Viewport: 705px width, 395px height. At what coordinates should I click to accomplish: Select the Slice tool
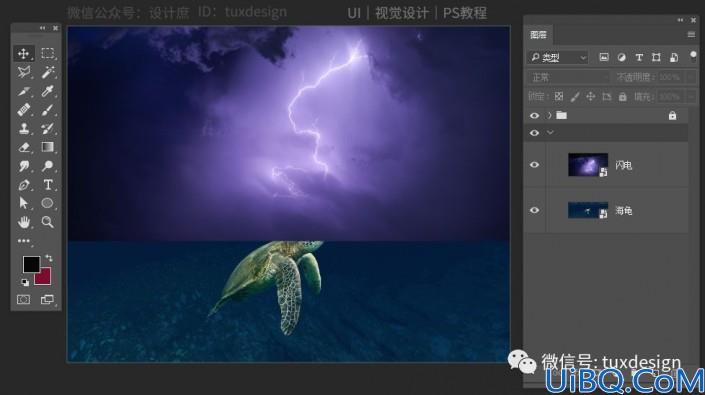(x=23, y=91)
